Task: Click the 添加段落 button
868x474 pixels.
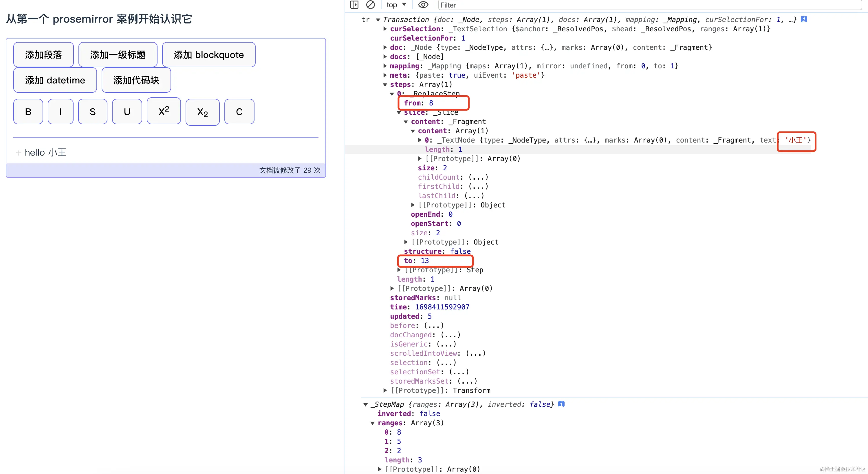Action: point(43,55)
